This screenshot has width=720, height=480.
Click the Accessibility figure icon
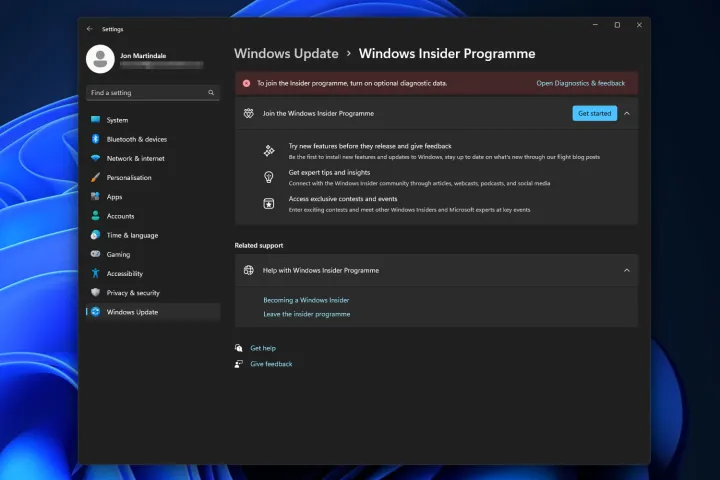pyautogui.click(x=96, y=273)
